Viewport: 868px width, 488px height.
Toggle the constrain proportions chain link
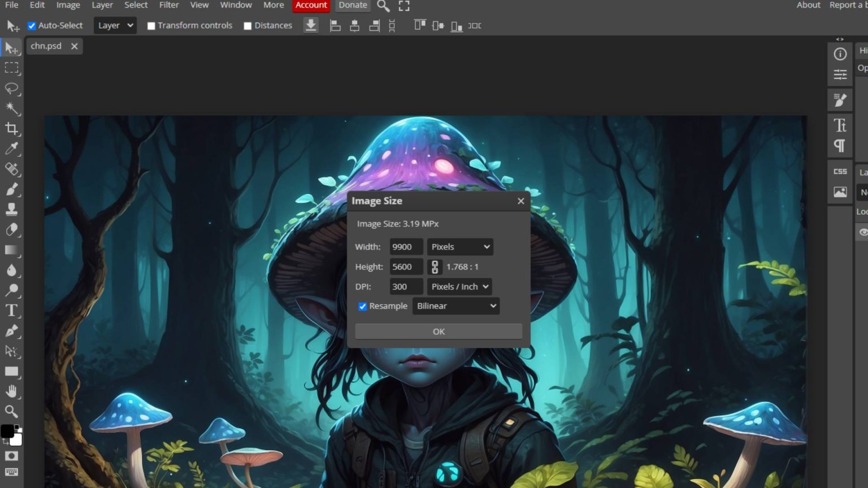point(435,267)
